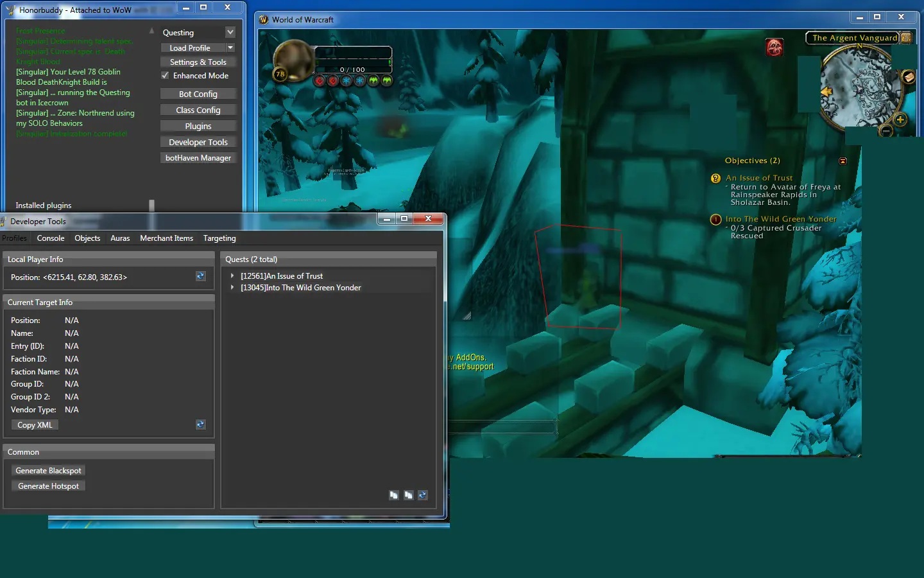Click the minimap zoom out button
The width and height of the screenshot is (924, 578).
tap(886, 131)
